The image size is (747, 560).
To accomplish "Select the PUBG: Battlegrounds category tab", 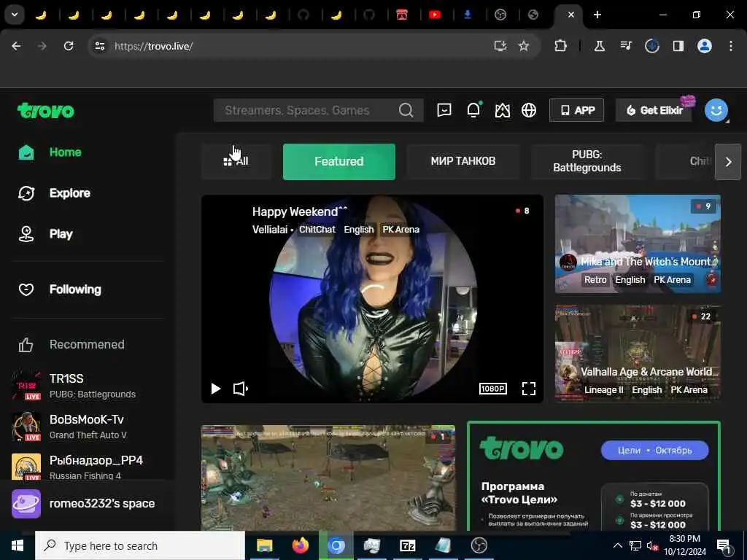I will pyautogui.click(x=587, y=161).
